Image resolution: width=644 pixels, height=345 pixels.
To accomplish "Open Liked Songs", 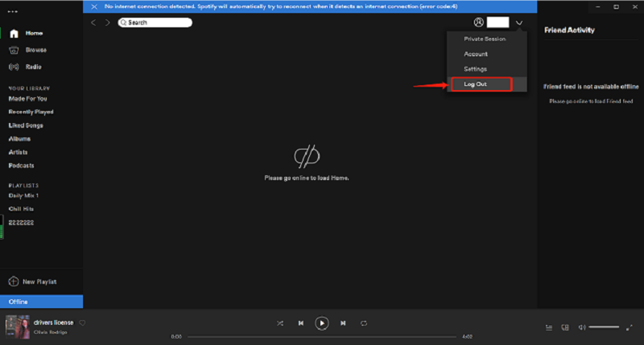I will [x=26, y=125].
